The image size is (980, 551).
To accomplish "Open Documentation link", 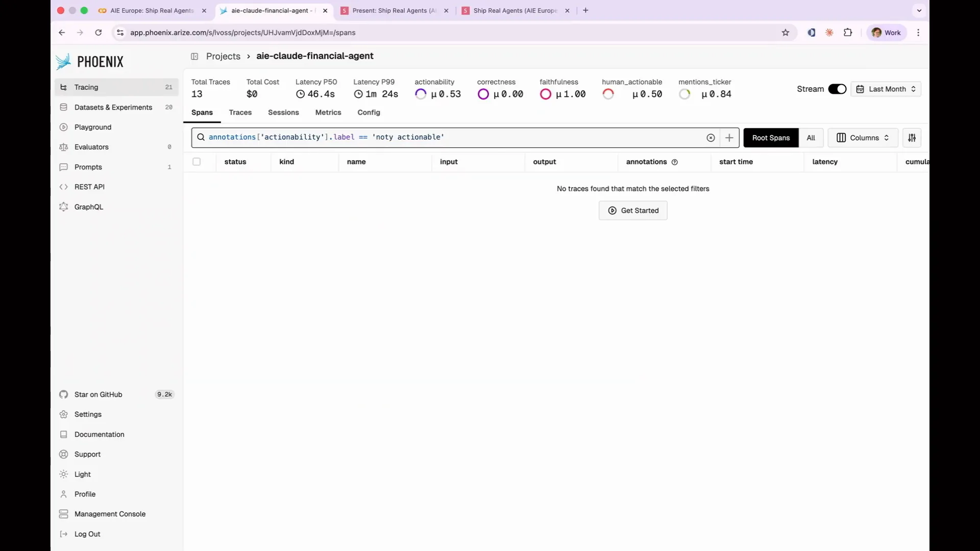I will [116, 434].
